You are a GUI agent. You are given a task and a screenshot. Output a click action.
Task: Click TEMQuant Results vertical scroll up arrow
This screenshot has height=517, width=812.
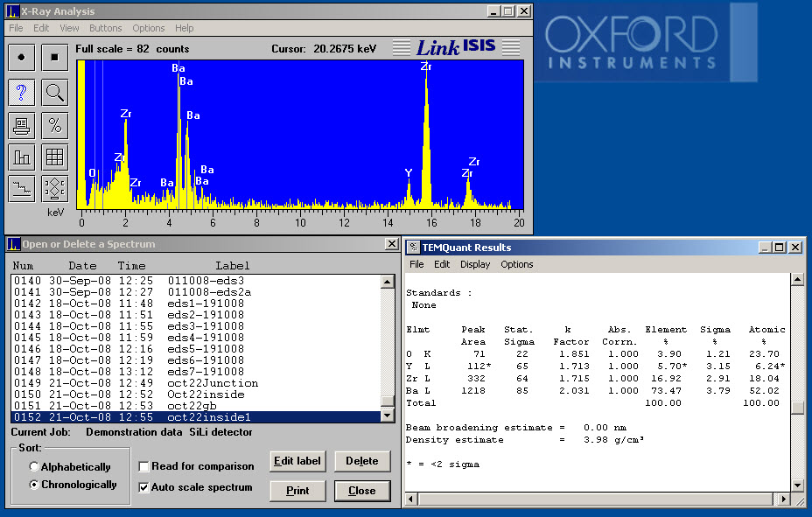coord(797,279)
